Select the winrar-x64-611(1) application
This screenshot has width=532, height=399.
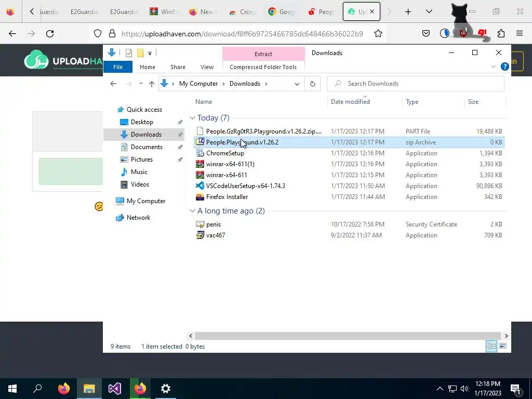coord(230,164)
